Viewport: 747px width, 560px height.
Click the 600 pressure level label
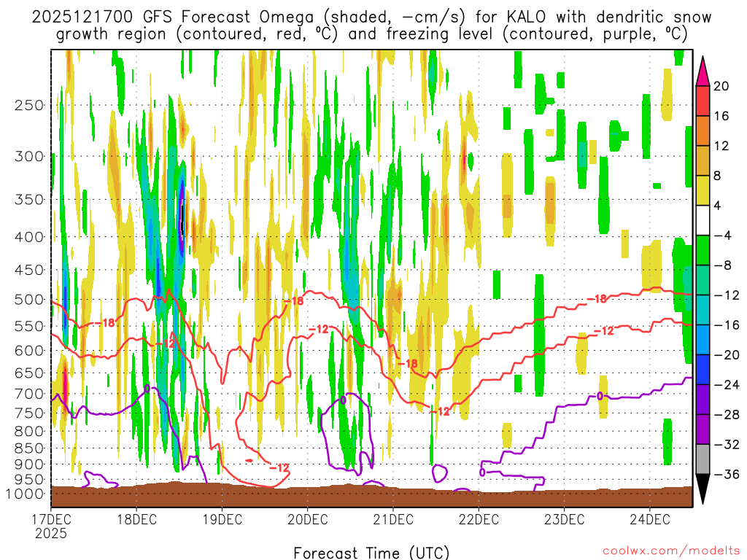tap(29, 351)
